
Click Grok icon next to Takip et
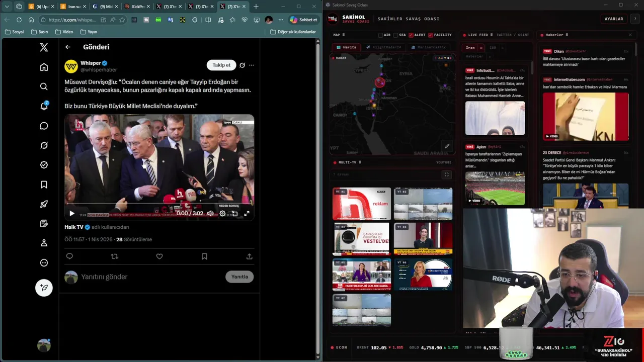[x=242, y=65]
